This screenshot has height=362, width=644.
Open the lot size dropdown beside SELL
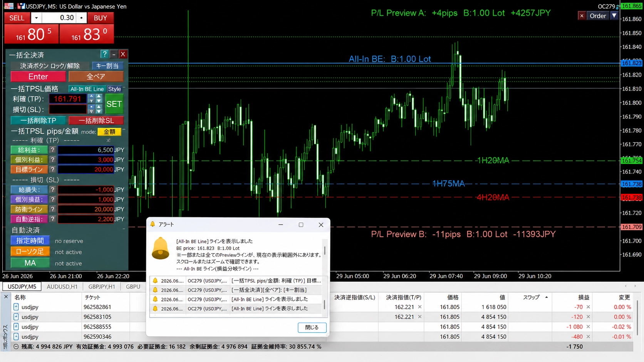36,18
